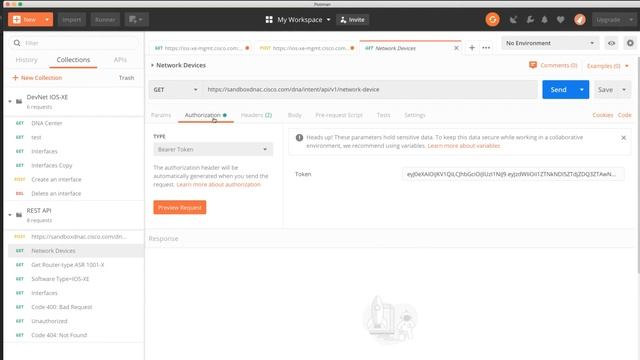This screenshot has height=360, width=640.
Task: Show notifications bell
Action: [x=544, y=20]
